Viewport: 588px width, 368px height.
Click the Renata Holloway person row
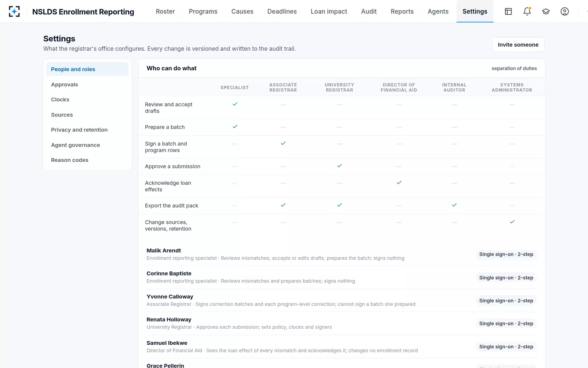[341, 323]
